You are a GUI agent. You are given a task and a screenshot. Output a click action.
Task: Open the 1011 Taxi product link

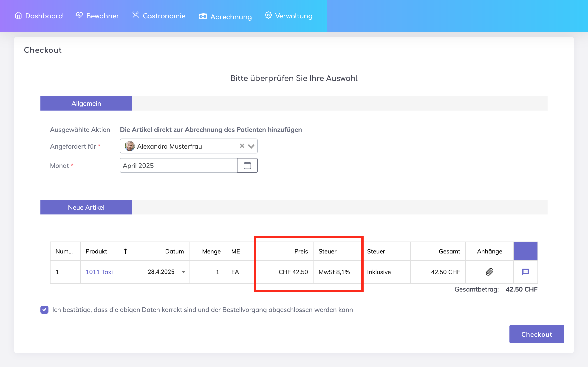point(99,272)
